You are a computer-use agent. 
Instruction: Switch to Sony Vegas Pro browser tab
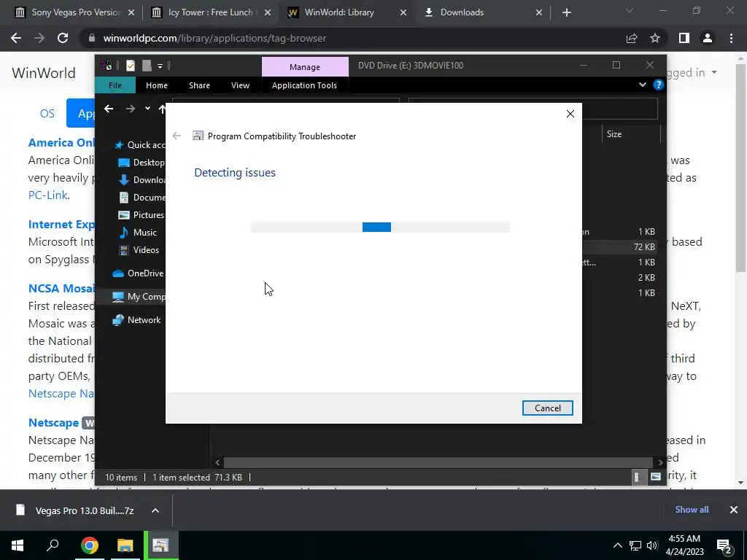coord(75,12)
